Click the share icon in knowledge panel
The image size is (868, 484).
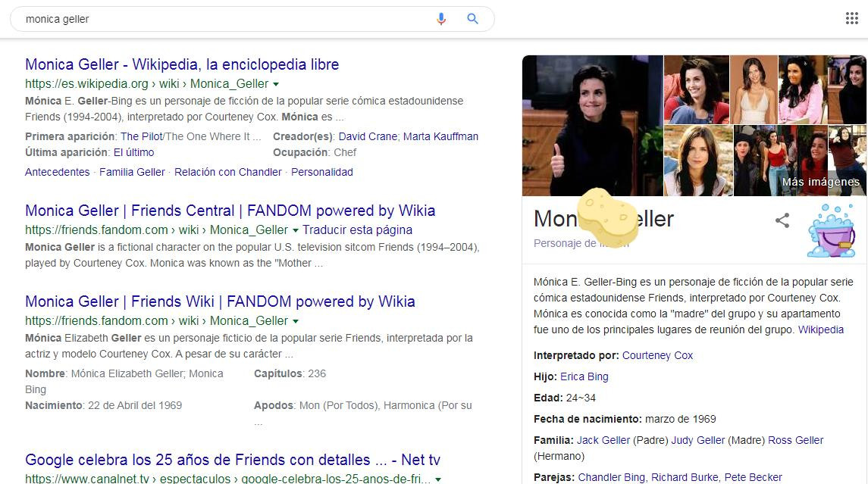point(782,220)
